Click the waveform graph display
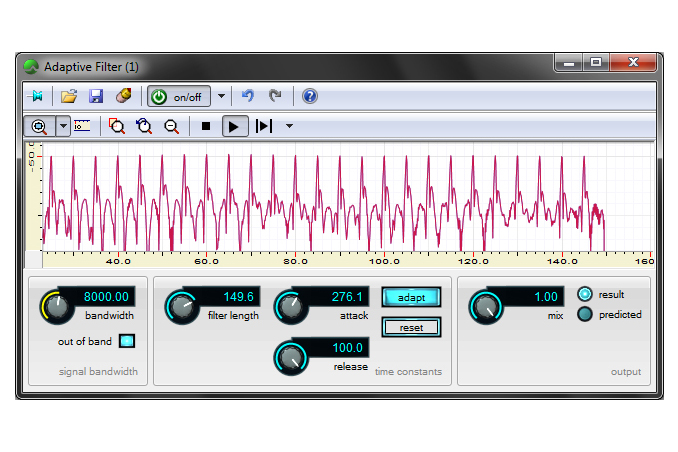 348,197
